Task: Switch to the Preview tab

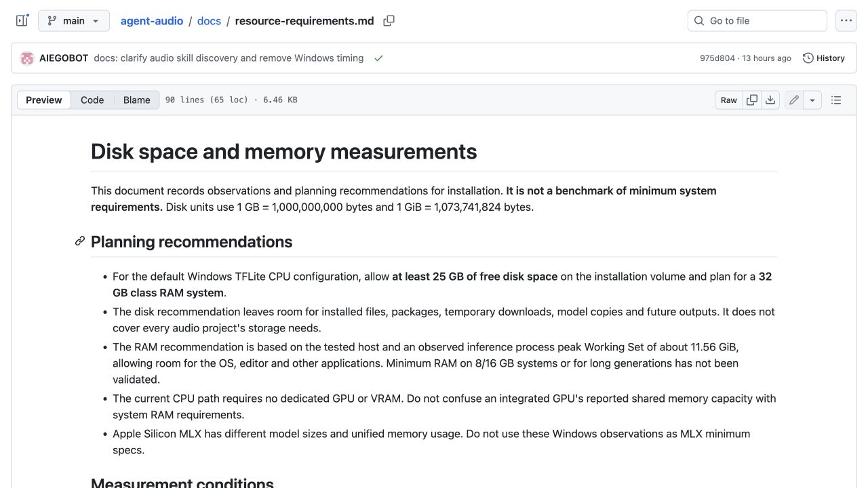Action: tap(44, 100)
